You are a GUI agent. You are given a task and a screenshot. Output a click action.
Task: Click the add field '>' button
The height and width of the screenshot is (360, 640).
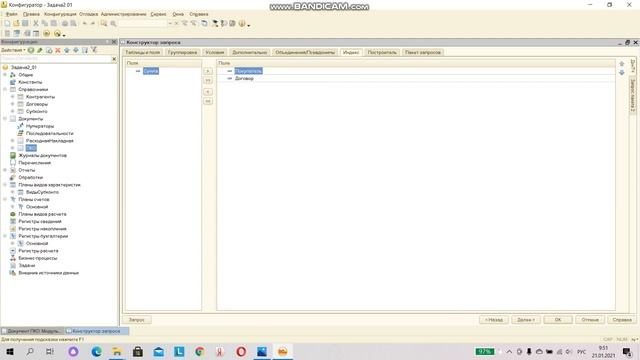[208, 71]
